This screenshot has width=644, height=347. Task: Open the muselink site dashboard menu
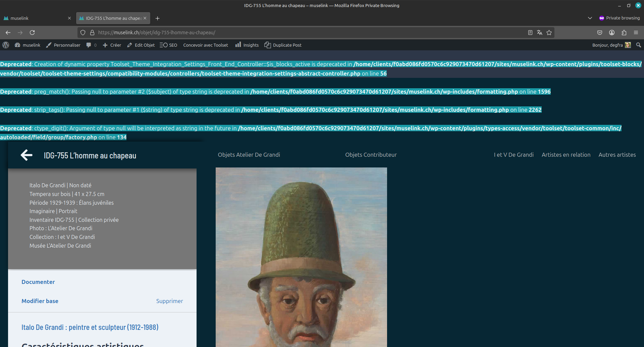pos(28,45)
